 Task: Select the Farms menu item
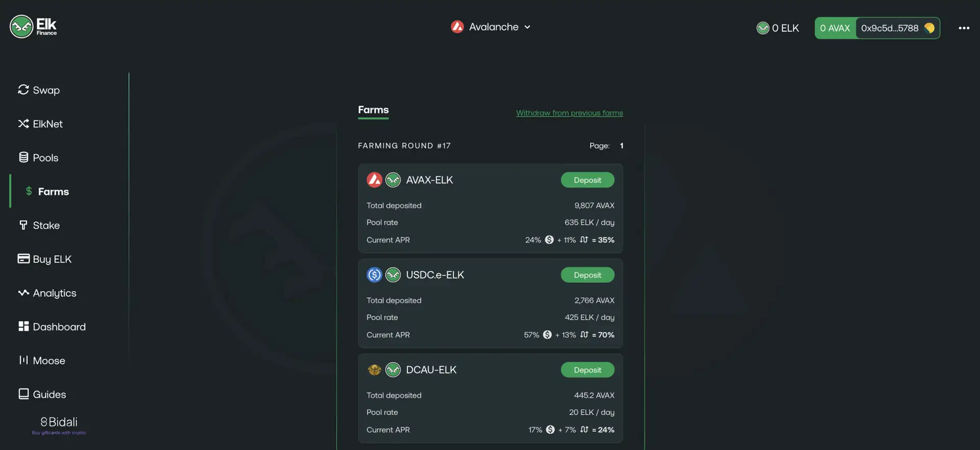(47, 192)
